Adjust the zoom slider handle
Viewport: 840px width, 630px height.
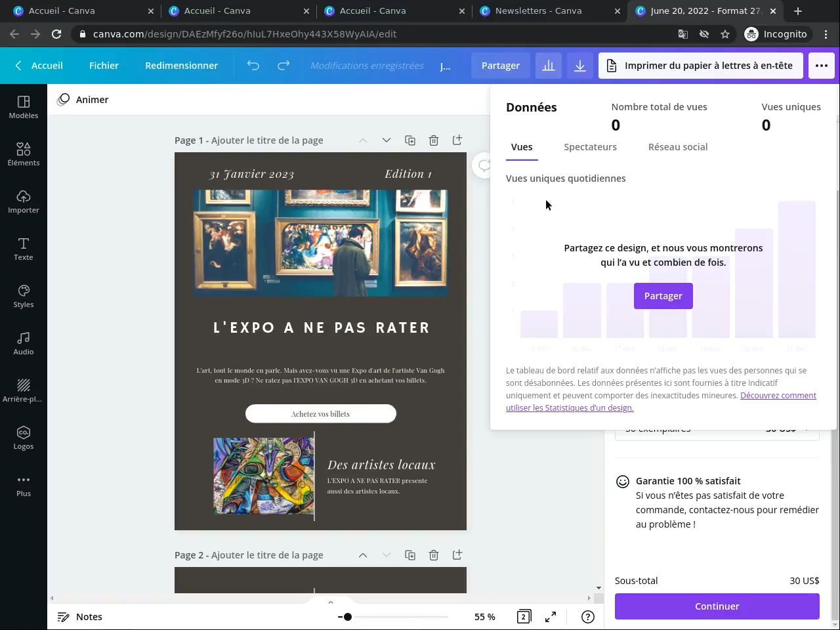point(347,617)
